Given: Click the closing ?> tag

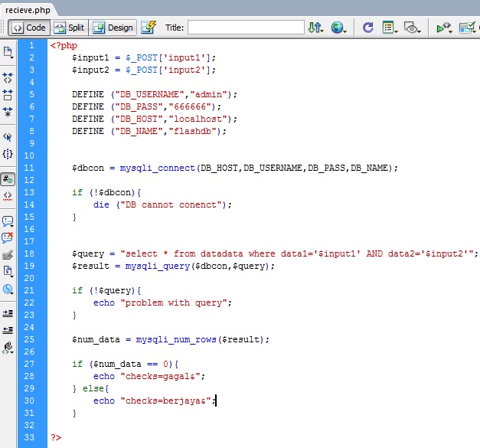Looking at the screenshot, I should click(x=56, y=437).
